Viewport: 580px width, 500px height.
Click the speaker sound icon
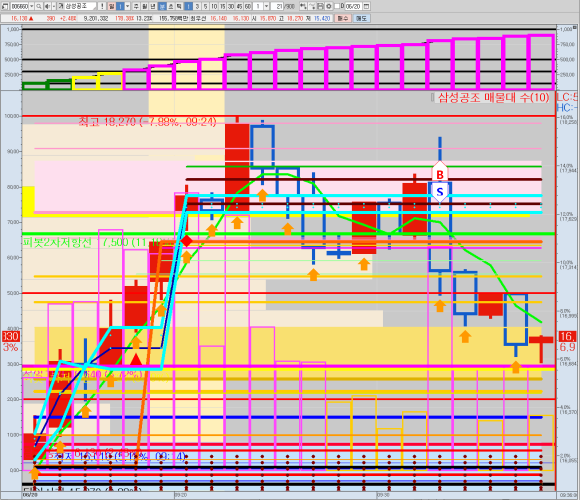click(47, 6)
